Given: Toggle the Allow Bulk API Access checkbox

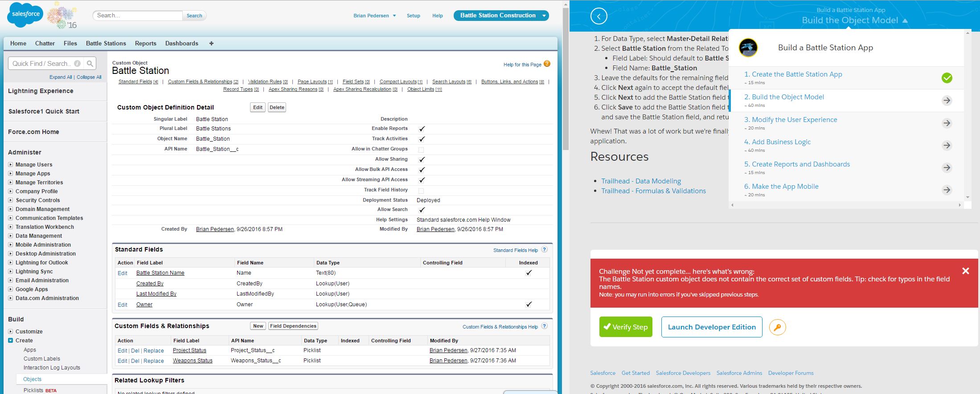Looking at the screenshot, I should [422, 170].
